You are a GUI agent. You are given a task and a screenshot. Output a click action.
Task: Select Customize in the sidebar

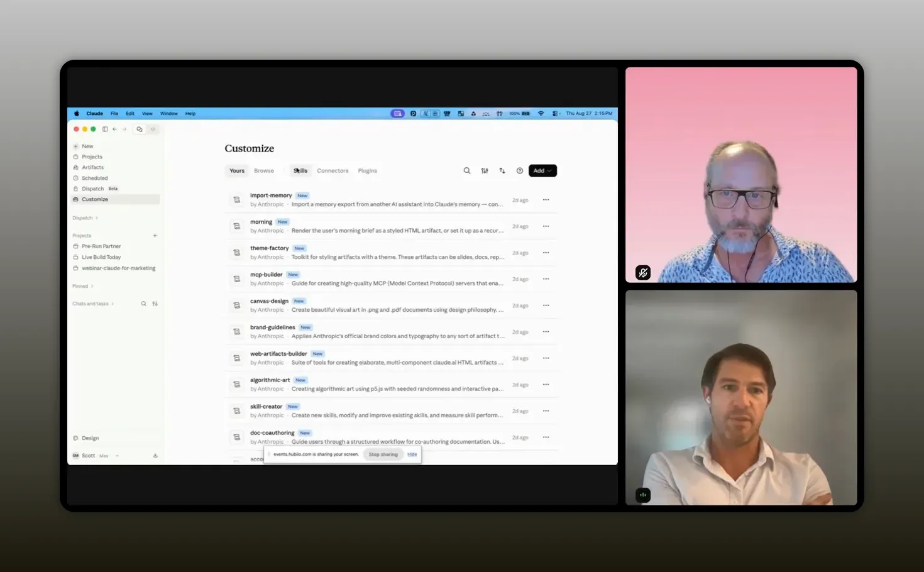(116, 199)
